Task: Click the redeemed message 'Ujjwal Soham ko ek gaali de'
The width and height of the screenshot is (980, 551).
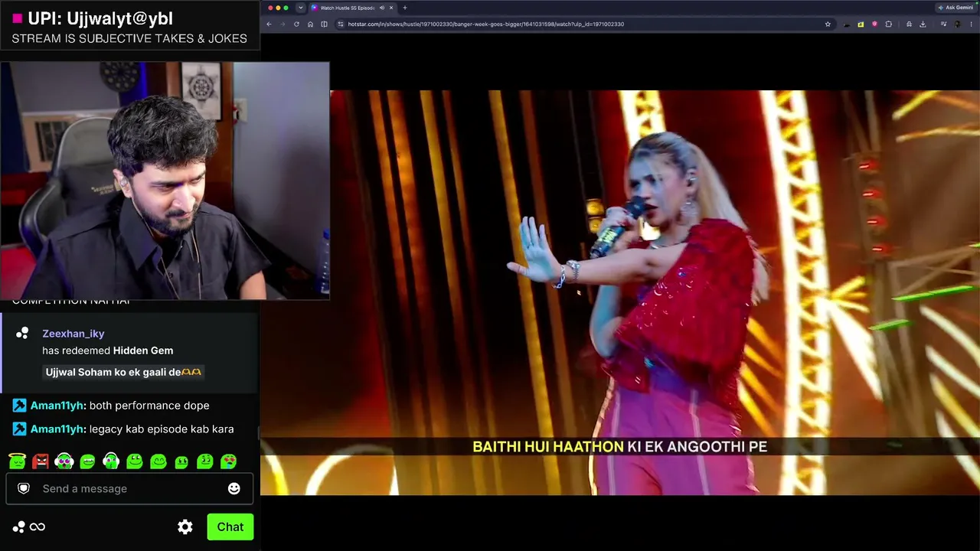Action: (123, 372)
